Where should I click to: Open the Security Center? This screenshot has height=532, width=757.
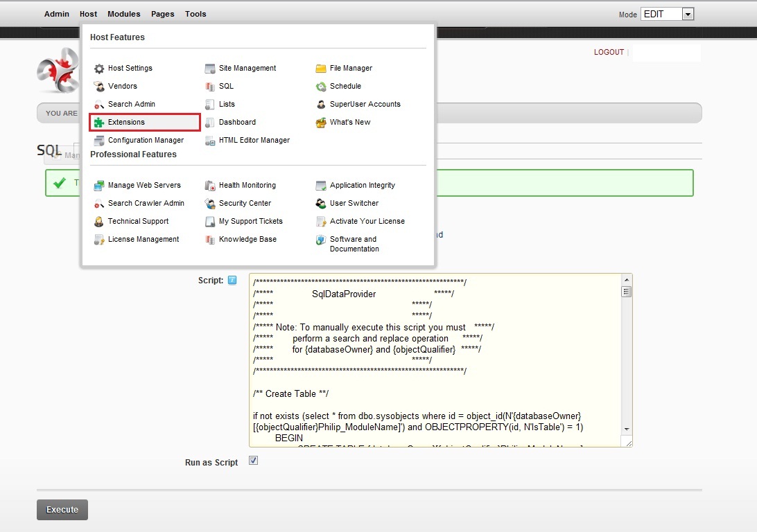[245, 203]
